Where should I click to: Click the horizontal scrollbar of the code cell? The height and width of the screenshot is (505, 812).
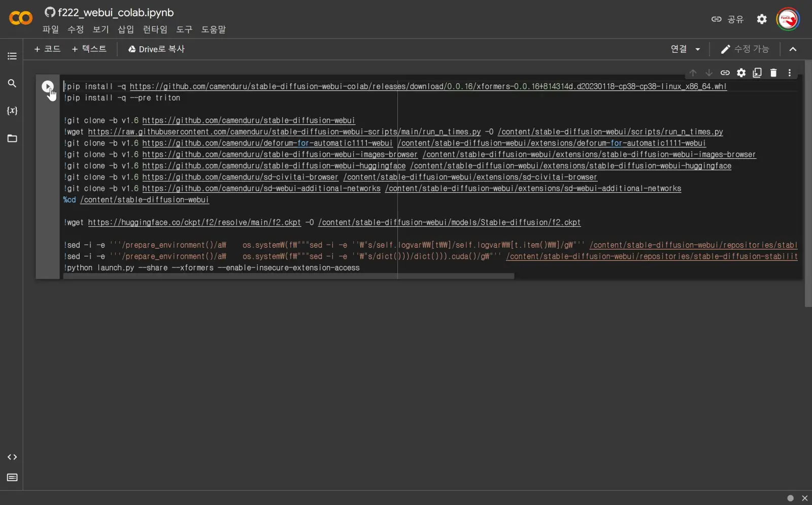[289, 276]
